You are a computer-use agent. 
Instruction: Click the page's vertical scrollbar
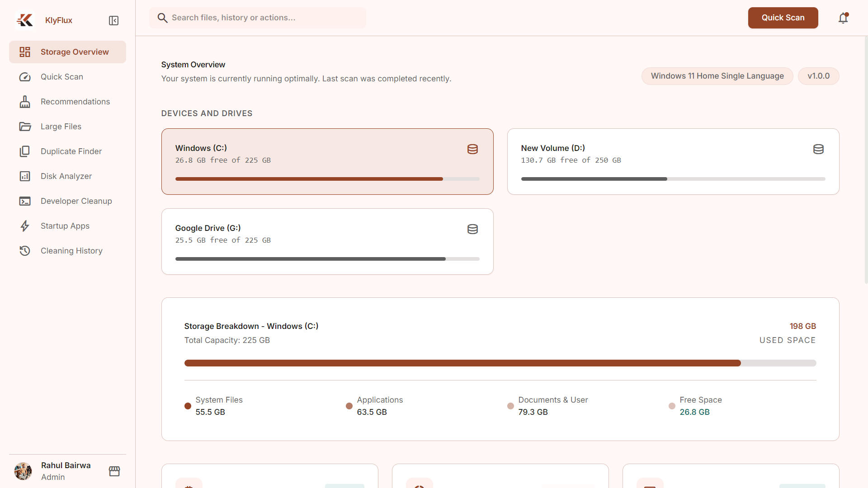(866, 160)
